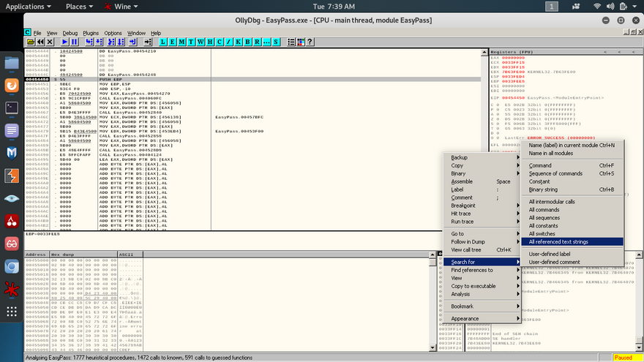Restart the program with the rewind icon
Image resolution: width=644 pixels, height=362 pixels.
pos(40,42)
